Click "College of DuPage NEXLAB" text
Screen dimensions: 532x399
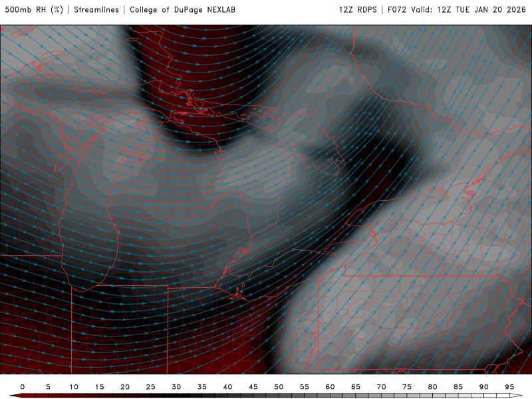[182, 10]
